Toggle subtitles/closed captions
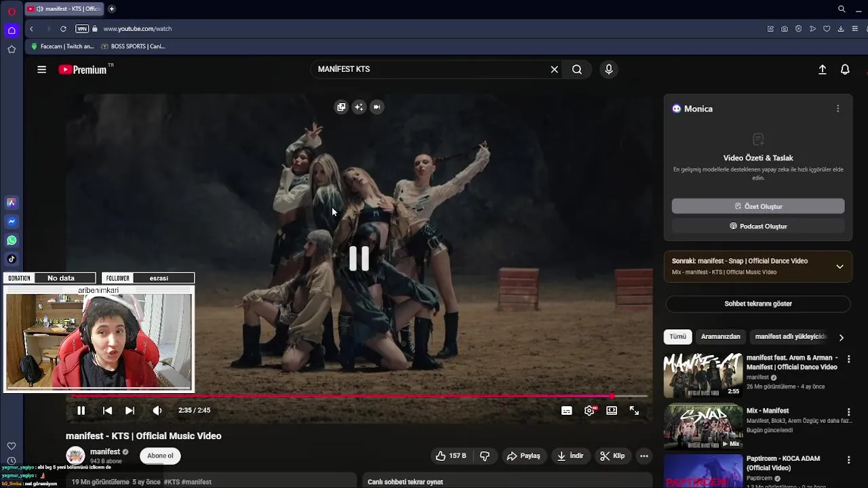This screenshot has width=868, height=488. [x=567, y=410]
